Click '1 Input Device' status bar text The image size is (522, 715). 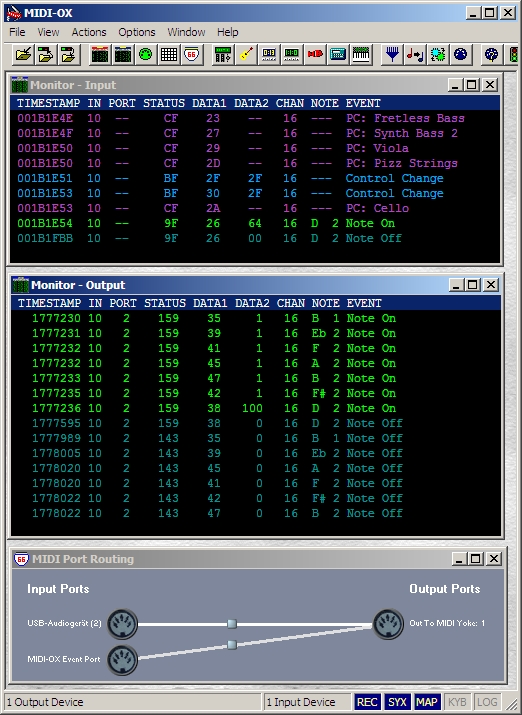[x=300, y=702]
